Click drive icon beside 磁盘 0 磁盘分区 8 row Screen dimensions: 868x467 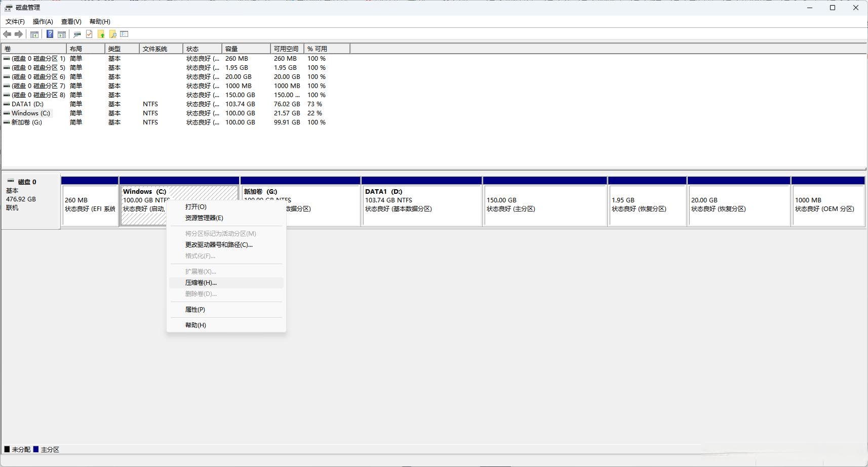coord(7,95)
